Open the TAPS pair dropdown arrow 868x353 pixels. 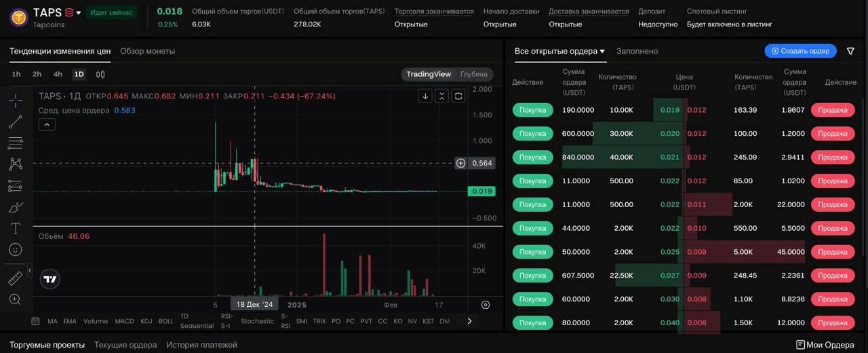[x=79, y=13]
